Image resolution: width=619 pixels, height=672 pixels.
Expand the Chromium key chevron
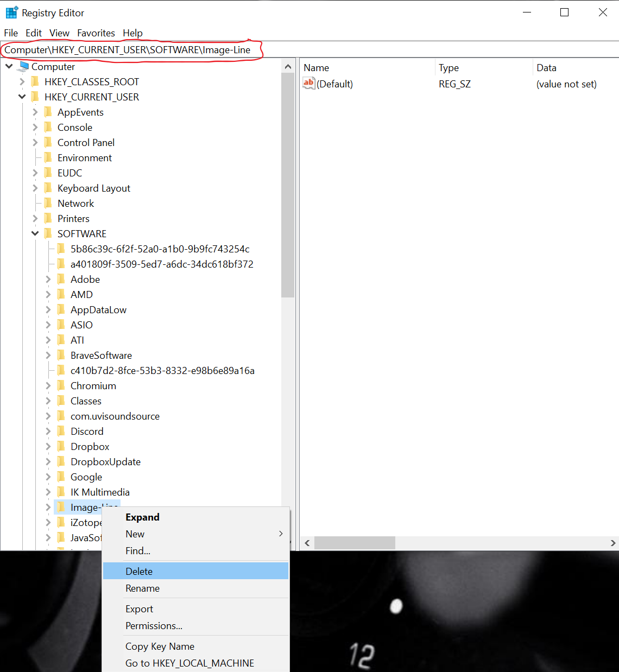click(48, 386)
